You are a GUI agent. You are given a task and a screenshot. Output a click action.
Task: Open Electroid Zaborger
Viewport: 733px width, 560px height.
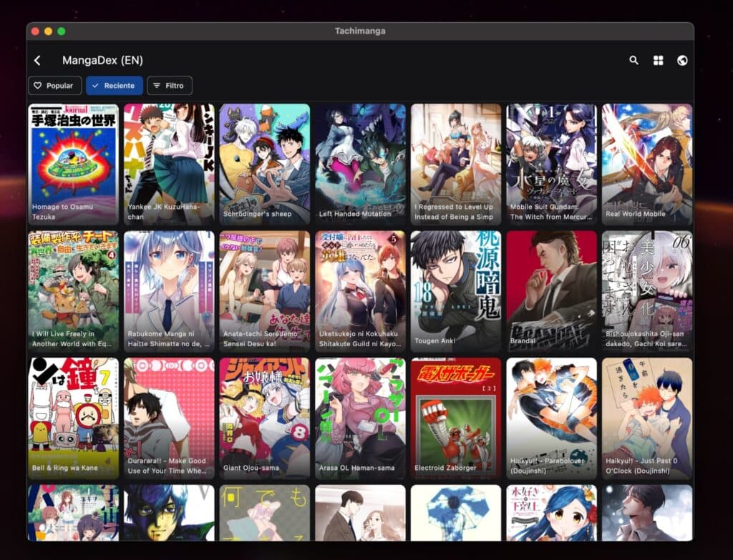(x=455, y=415)
